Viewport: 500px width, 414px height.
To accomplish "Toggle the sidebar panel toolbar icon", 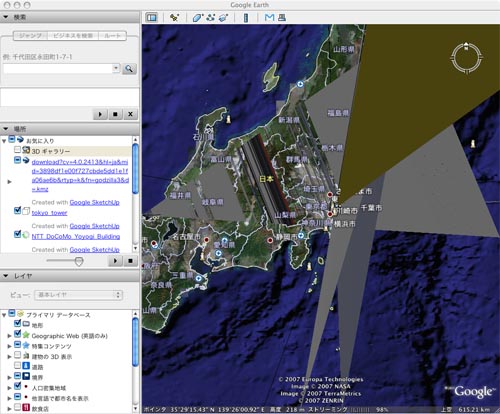I will point(152,17).
